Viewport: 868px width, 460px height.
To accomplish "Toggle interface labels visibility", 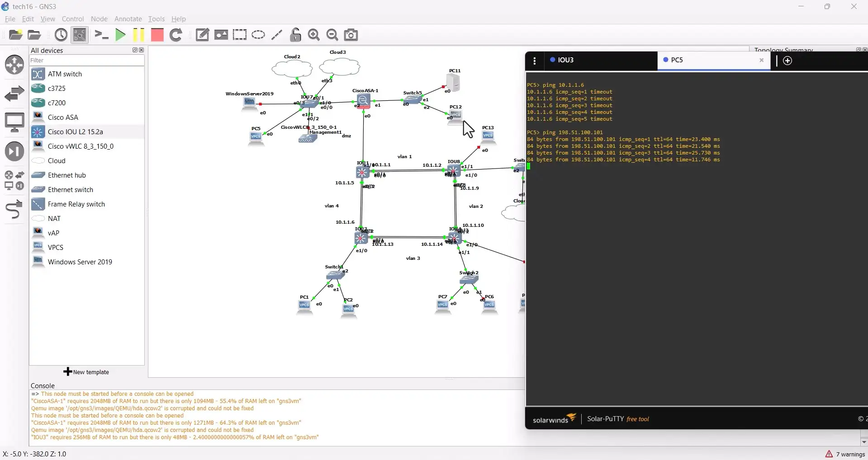I will (x=80, y=35).
